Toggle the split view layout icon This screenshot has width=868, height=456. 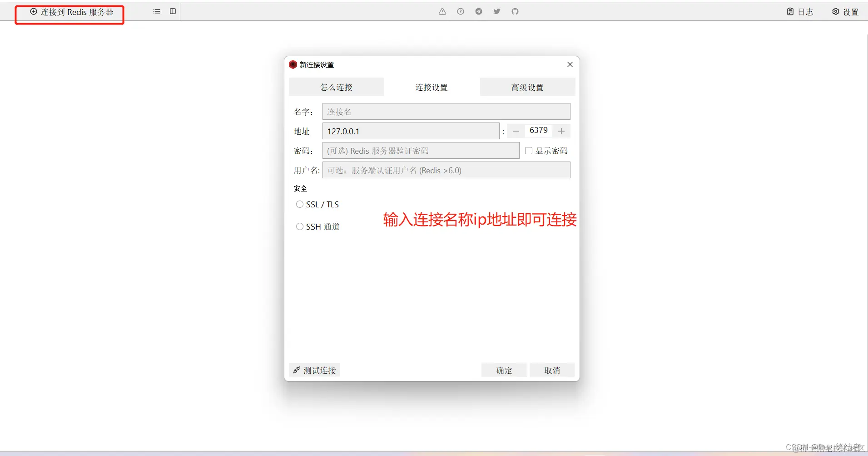pyautogui.click(x=172, y=11)
